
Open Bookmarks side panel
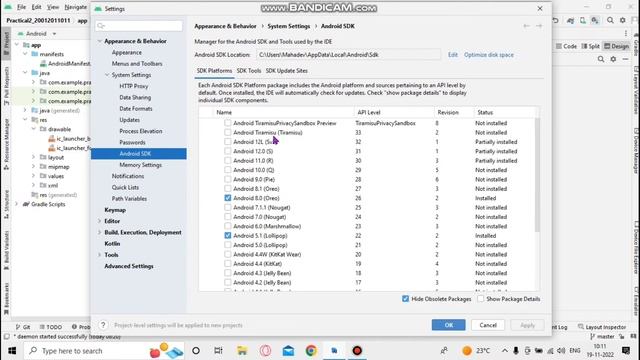pyautogui.click(x=7, y=299)
